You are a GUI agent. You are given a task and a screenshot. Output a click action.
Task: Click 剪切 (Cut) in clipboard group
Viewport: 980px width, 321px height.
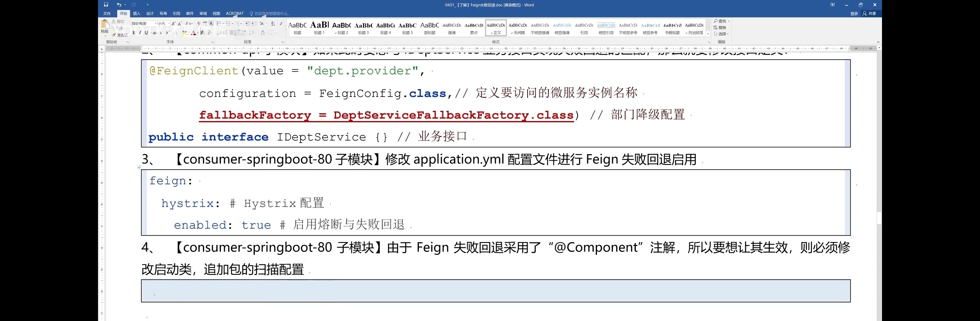tap(118, 22)
